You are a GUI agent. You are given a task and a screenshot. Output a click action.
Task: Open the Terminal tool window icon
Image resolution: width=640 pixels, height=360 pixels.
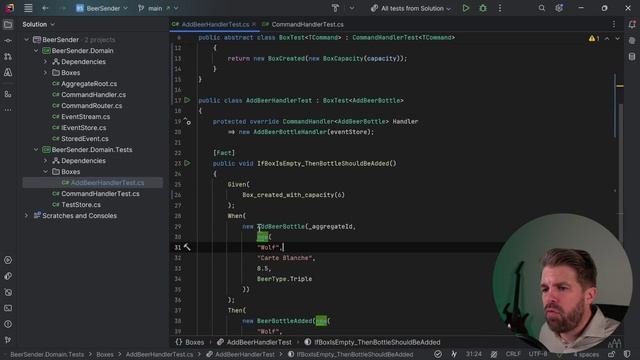click(8, 308)
